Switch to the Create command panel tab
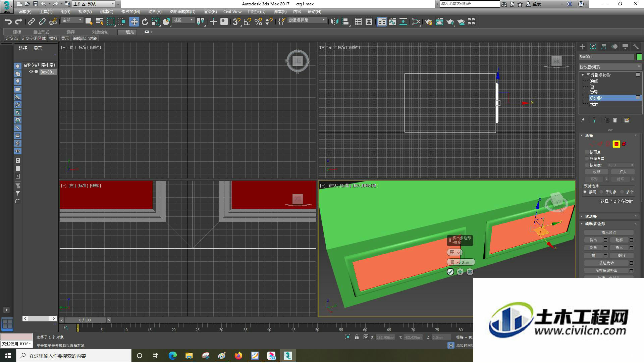Screen dimensions: 644x363 (x=582, y=47)
